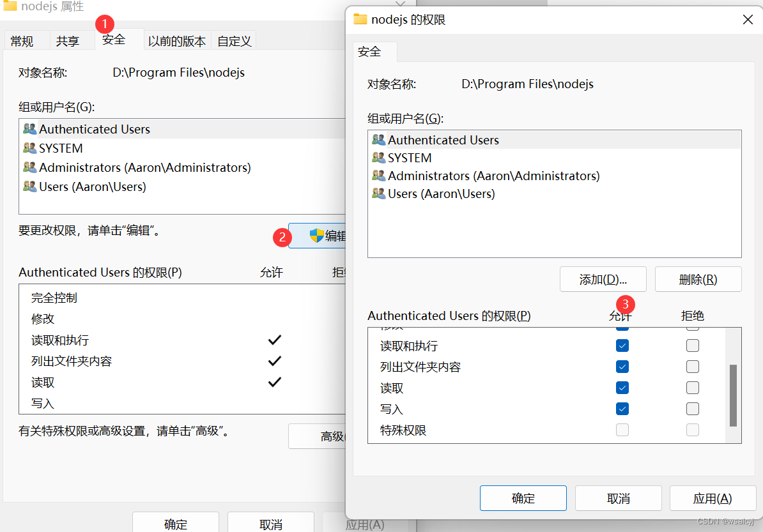Click the group icon next to Authenticated Users in 权限 dialog
This screenshot has width=763, height=532.
pos(378,140)
